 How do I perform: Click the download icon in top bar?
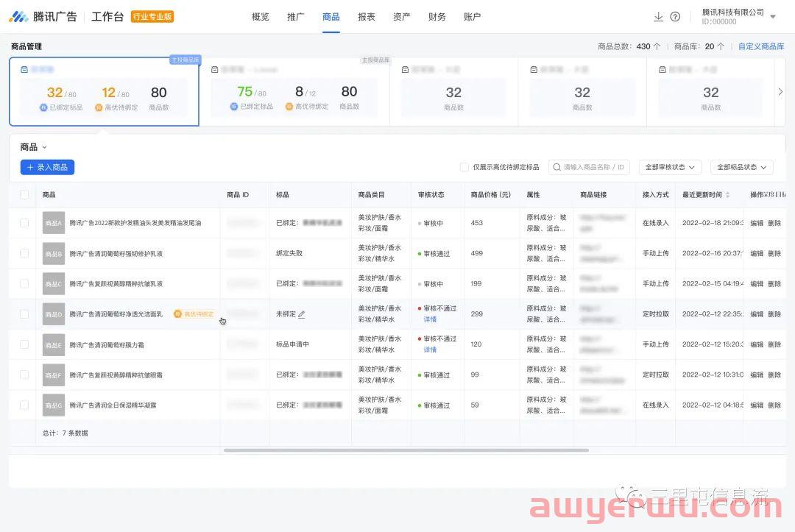tap(658, 17)
